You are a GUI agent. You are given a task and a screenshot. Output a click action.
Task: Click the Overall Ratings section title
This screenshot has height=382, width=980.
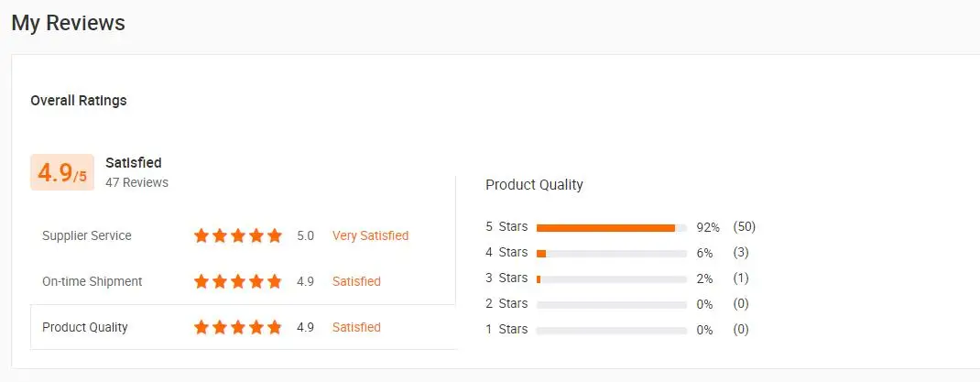click(x=79, y=101)
